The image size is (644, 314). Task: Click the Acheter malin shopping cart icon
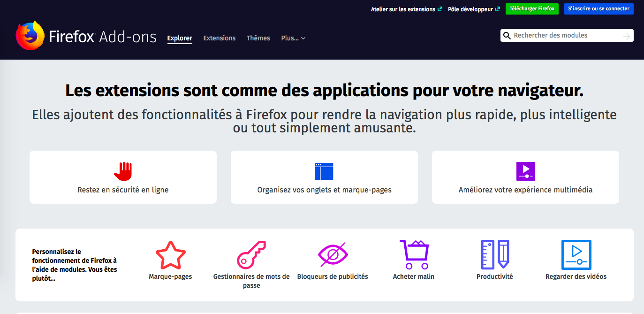pos(414,254)
